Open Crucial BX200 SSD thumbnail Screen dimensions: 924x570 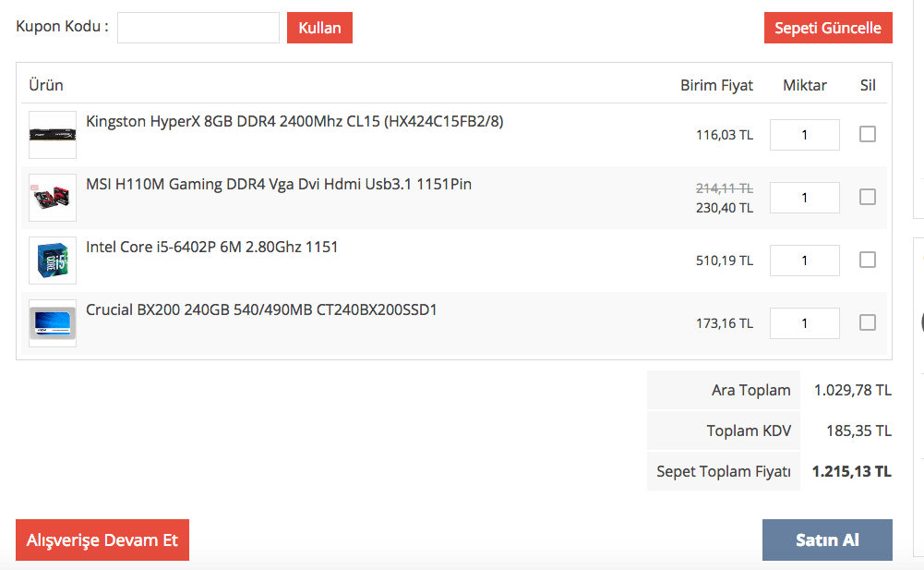[x=53, y=323]
